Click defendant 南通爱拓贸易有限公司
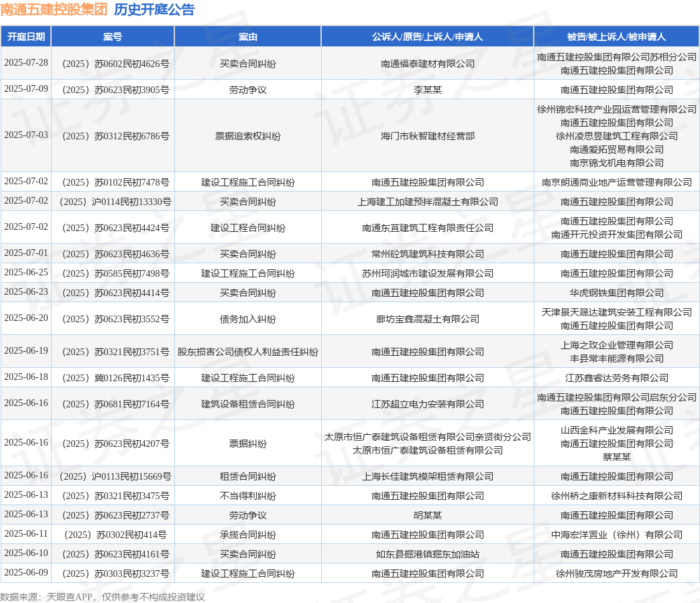The image size is (700, 603). [616, 149]
